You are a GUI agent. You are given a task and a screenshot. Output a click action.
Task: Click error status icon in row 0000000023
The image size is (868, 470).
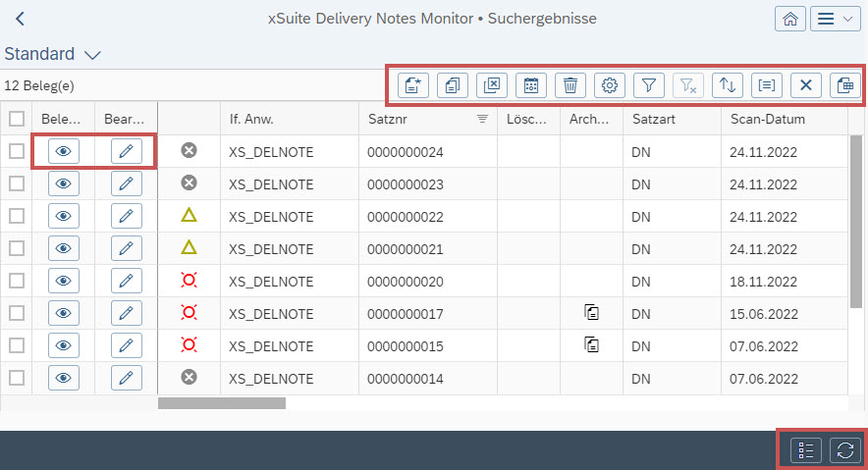189,183
